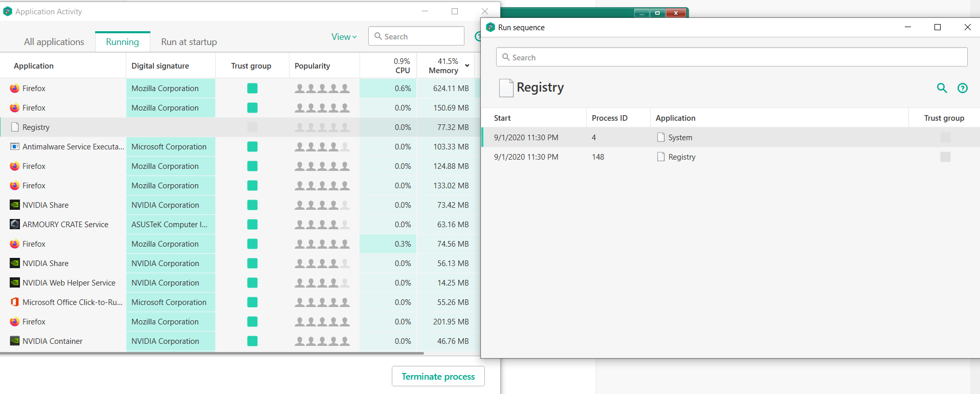Click the 0.3% CPU value

tap(403, 244)
